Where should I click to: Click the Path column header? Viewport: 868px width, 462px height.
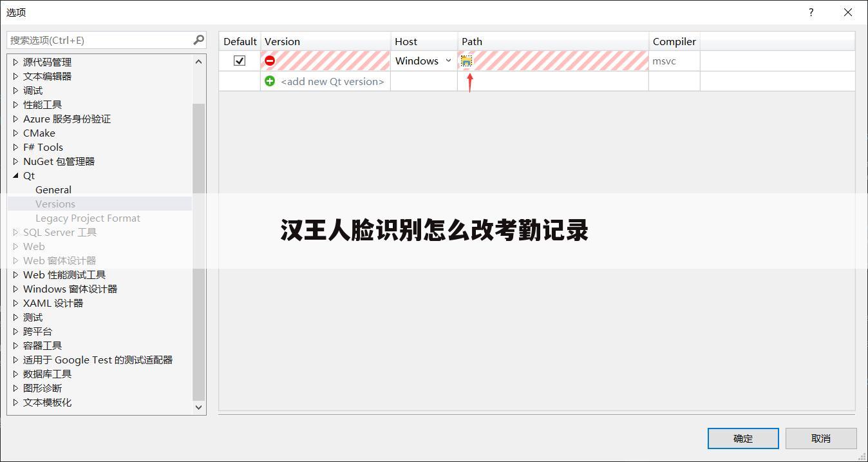click(x=553, y=41)
